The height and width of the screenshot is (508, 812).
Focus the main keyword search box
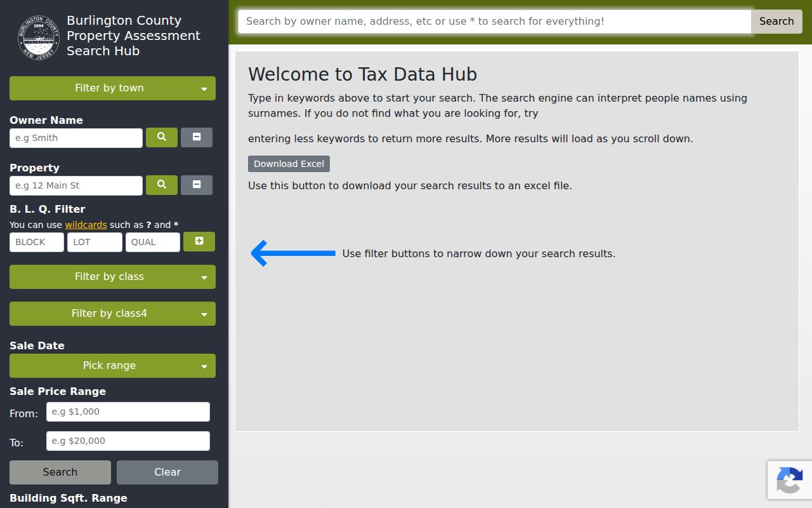pyautogui.click(x=495, y=21)
